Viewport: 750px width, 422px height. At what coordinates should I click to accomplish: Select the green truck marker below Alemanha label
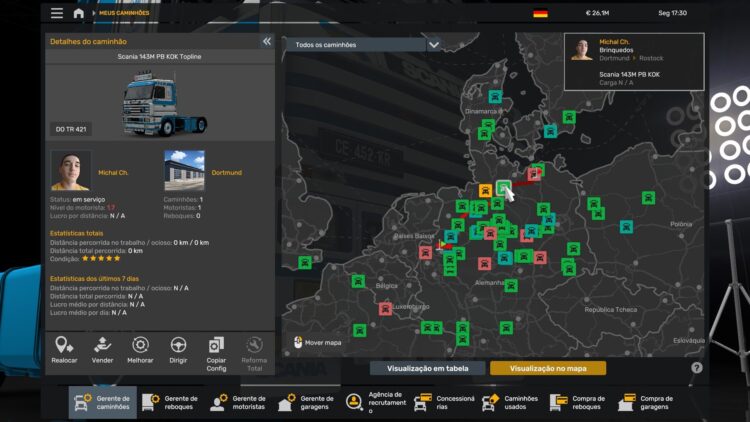pyautogui.click(x=511, y=286)
